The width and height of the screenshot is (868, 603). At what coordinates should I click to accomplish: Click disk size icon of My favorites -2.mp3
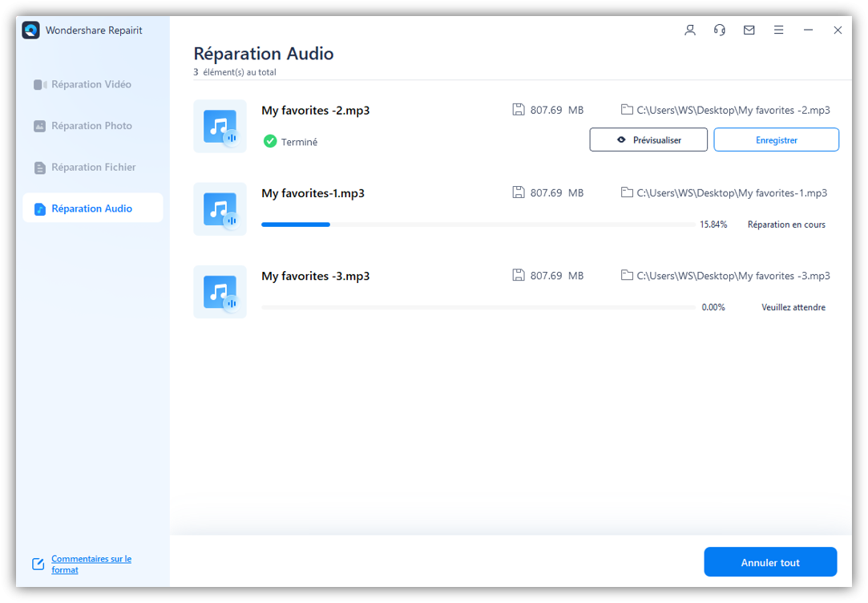click(x=518, y=110)
